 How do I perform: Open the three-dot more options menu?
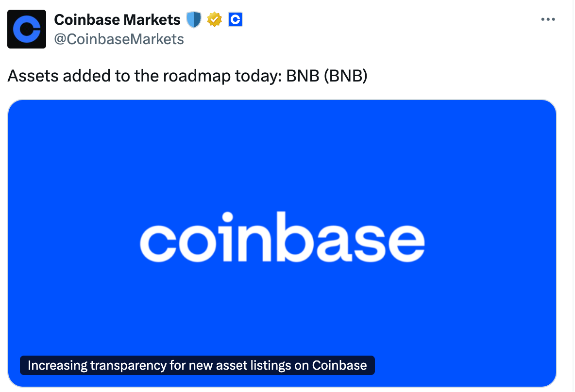[548, 19]
